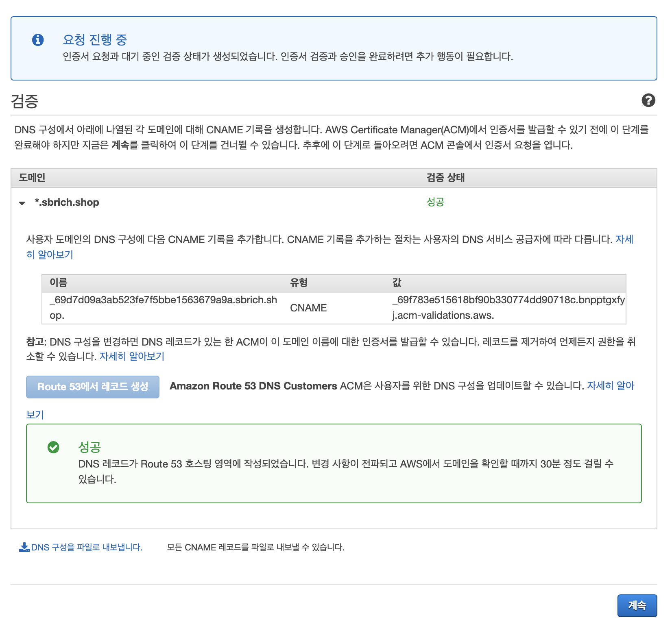Open '자세히 알아보기' link after 참고 note

point(132,356)
